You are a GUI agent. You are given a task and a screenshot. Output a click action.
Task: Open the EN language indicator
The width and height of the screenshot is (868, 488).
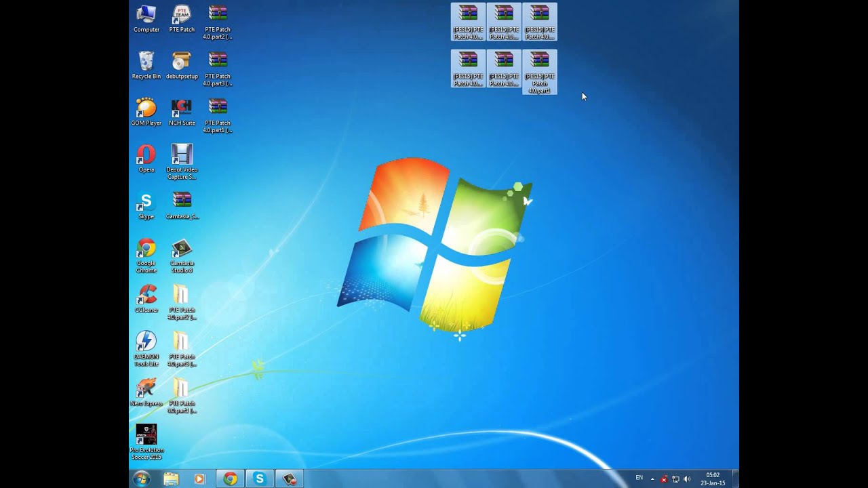click(639, 479)
